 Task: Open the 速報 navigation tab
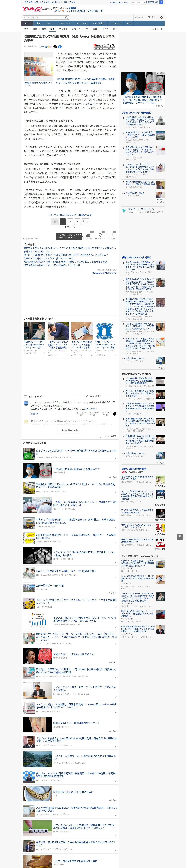pos(38,24)
